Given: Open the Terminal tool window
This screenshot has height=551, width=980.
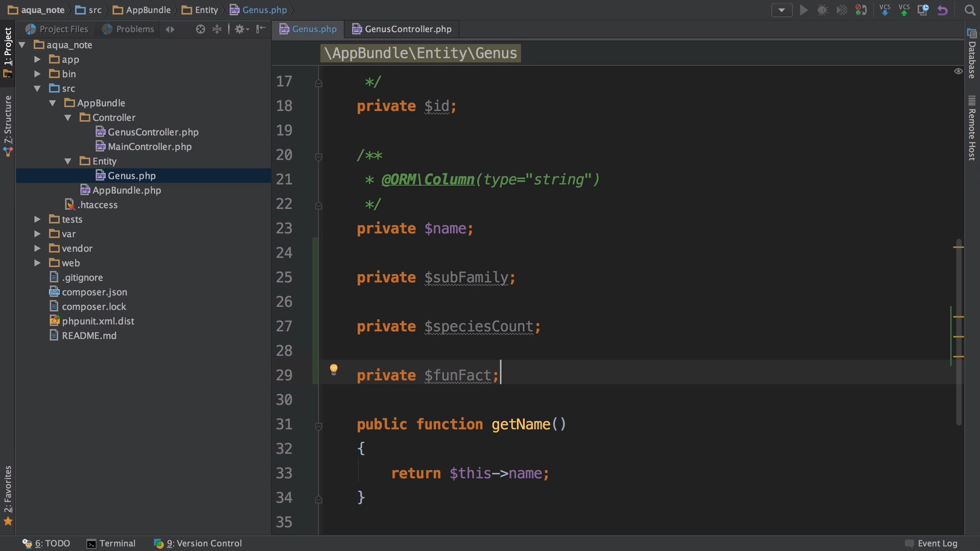Looking at the screenshot, I should (x=111, y=543).
